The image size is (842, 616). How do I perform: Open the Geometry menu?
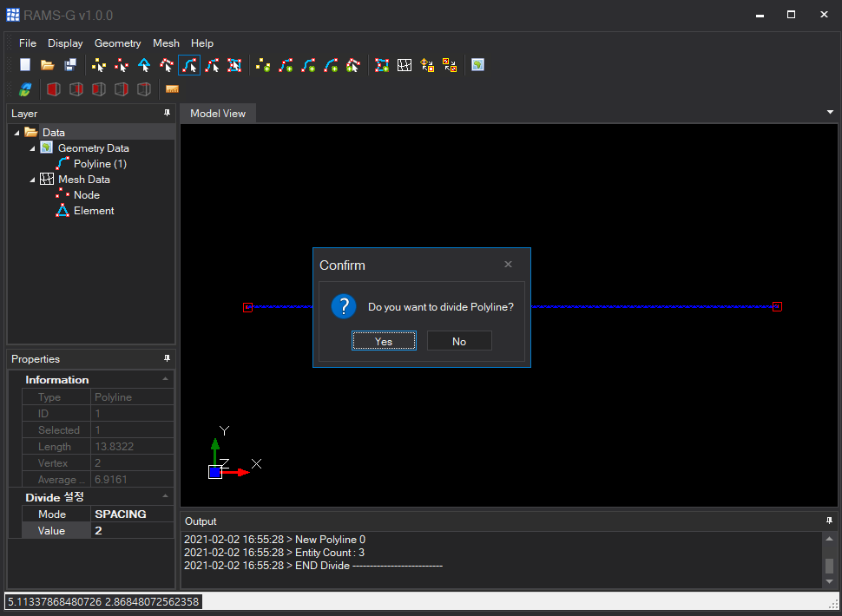click(117, 43)
